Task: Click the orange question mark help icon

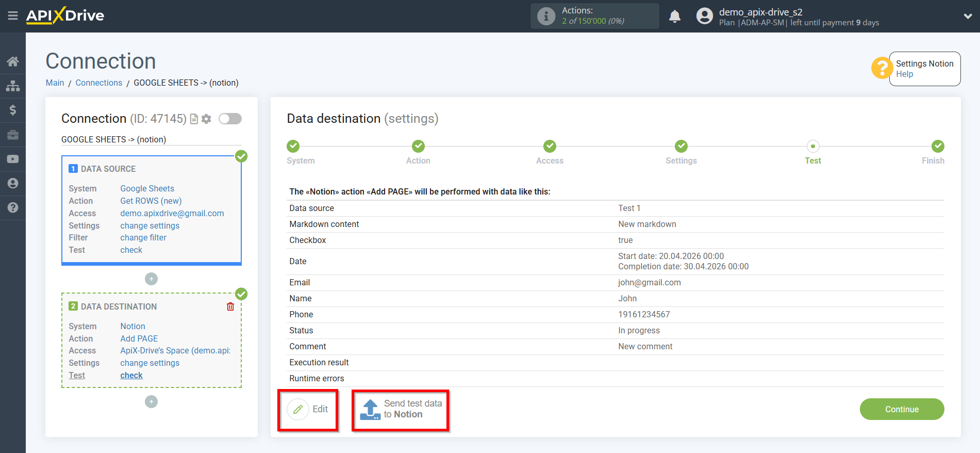Action: click(882, 68)
